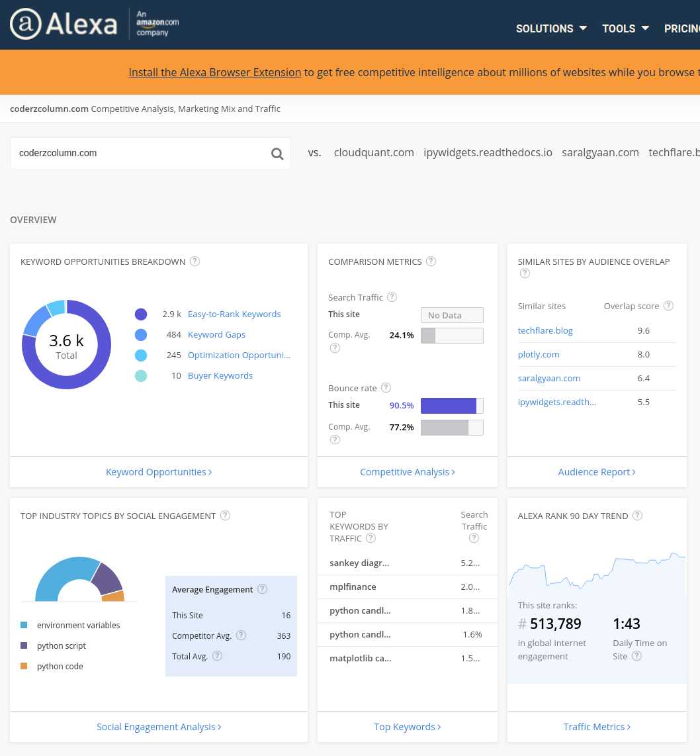700x756 pixels.
Task: Select ipywidgets.readthedocs.io competitor site
Action: [488, 152]
